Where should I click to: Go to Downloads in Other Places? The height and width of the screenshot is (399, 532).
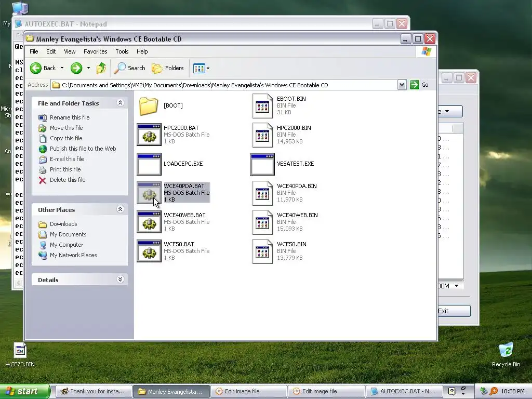(63, 224)
